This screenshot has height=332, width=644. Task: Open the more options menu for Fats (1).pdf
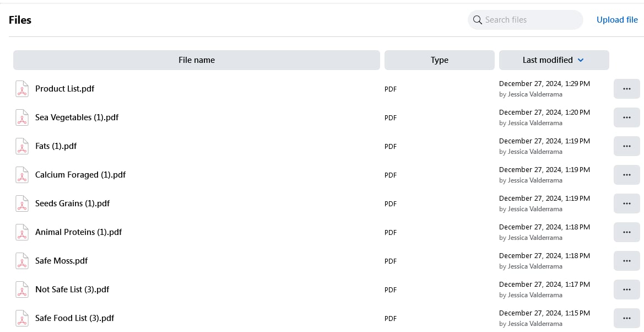(x=626, y=146)
